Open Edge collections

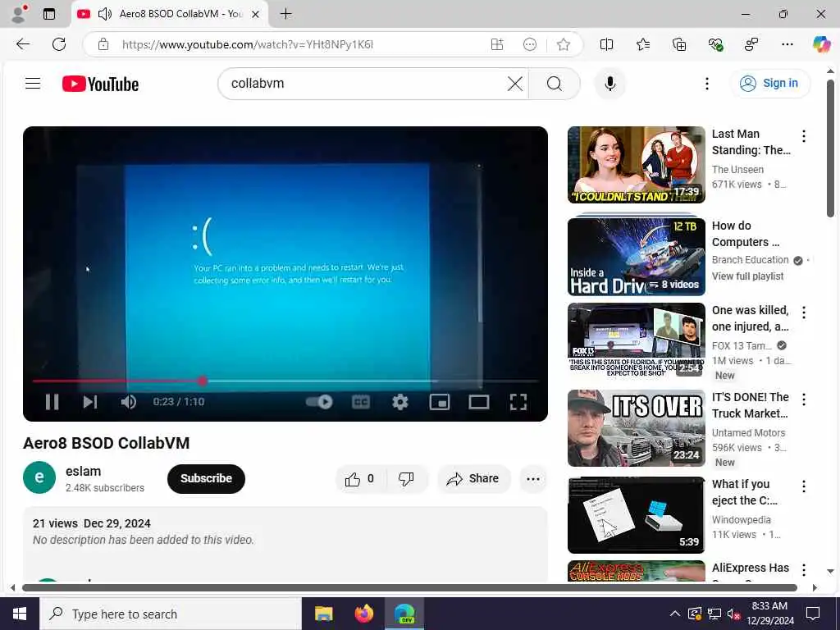click(679, 44)
